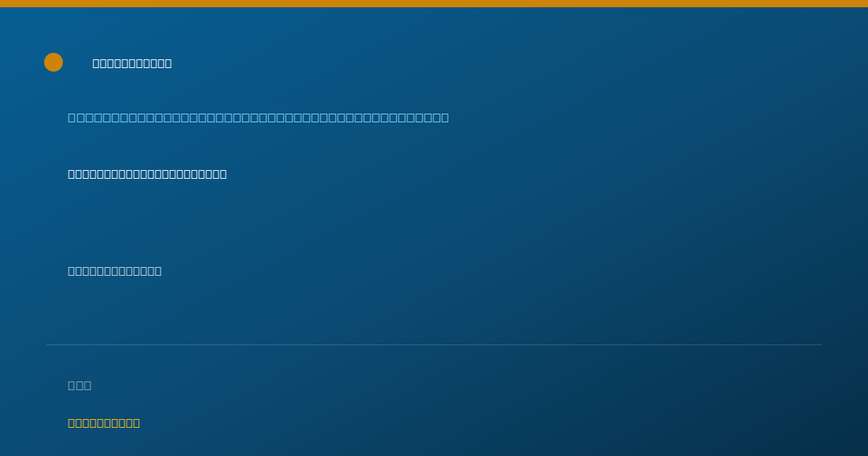The width and height of the screenshot is (868, 456).
Task: Click the first character of yellow text
Action: (72, 423)
